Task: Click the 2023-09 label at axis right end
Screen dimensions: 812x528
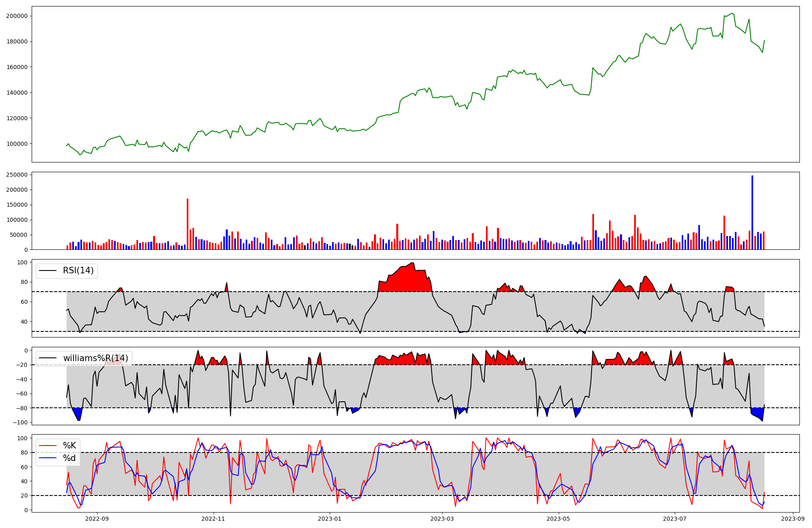Action: click(x=793, y=519)
